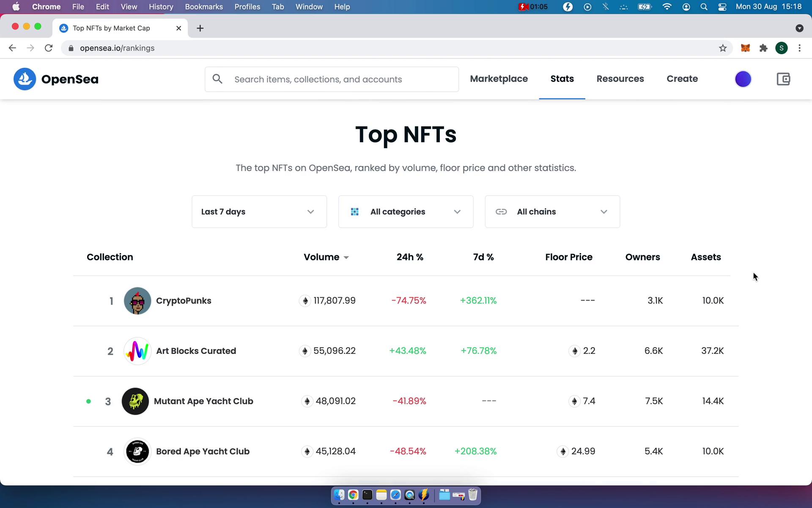
Task: Click the Volume column sort arrow
Action: [346, 257]
